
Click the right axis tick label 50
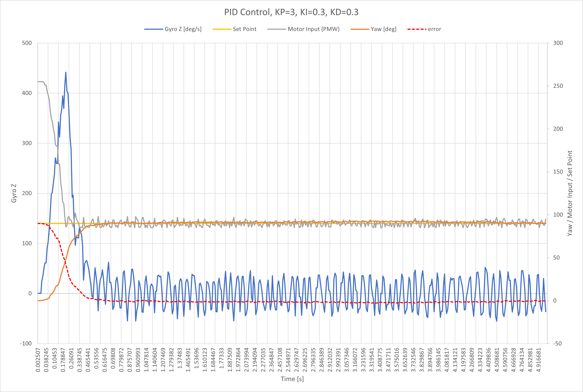pos(556,257)
